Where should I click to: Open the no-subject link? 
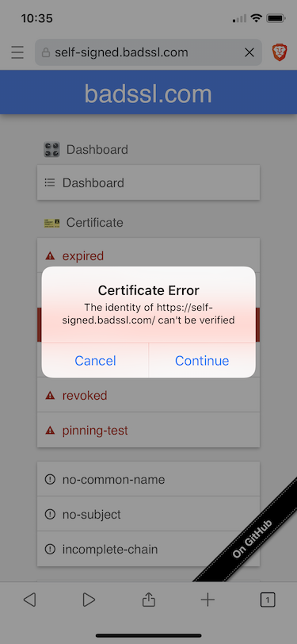149,514
